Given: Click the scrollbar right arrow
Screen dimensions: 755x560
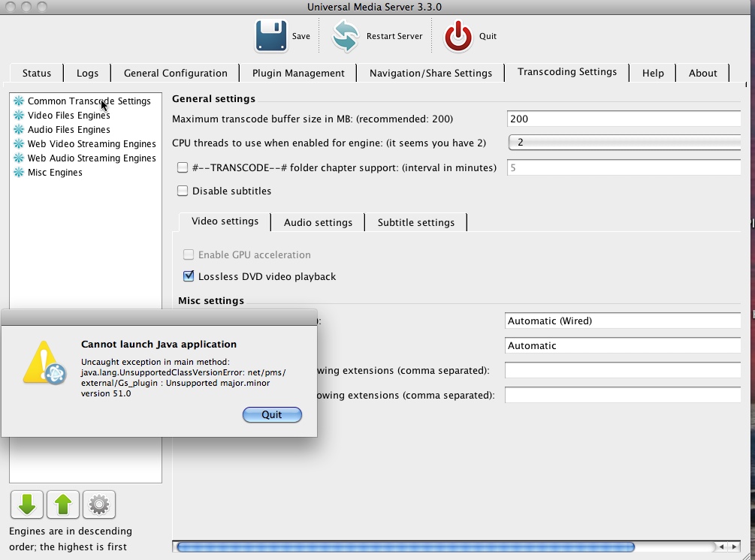Looking at the screenshot, I should [x=734, y=546].
